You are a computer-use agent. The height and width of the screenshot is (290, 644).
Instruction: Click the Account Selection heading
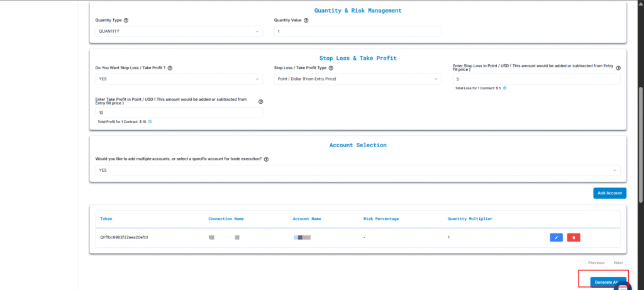pos(358,145)
